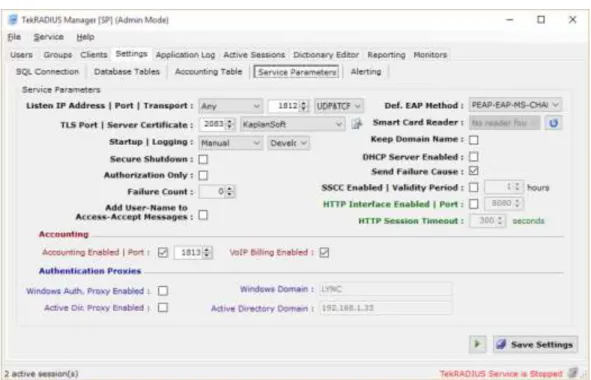Click the Active Directory Domain input field
This screenshot has height=380, width=591.
pyautogui.click(x=386, y=308)
